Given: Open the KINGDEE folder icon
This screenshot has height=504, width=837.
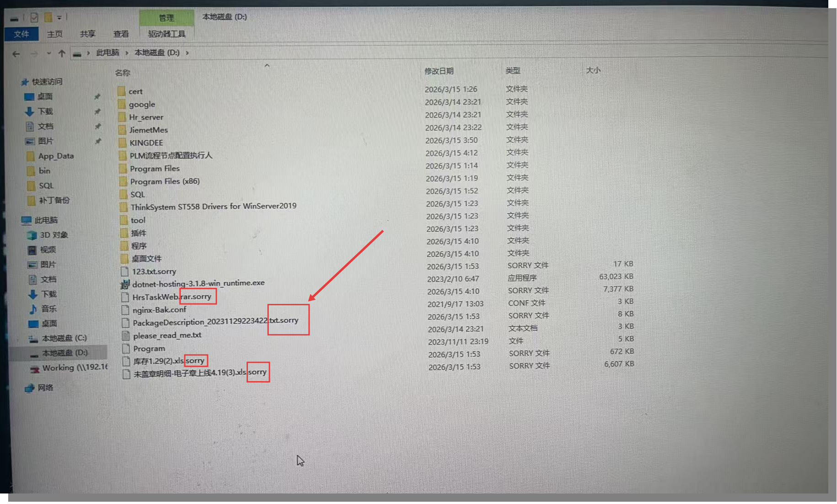Looking at the screenshot, I should point(122,143).
